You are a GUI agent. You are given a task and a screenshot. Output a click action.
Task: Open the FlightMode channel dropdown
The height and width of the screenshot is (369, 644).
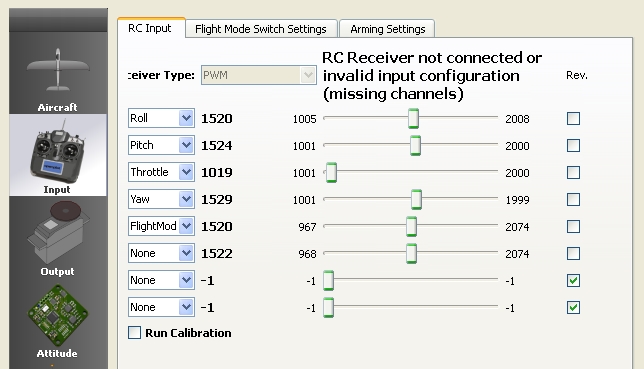click(161, 226)
